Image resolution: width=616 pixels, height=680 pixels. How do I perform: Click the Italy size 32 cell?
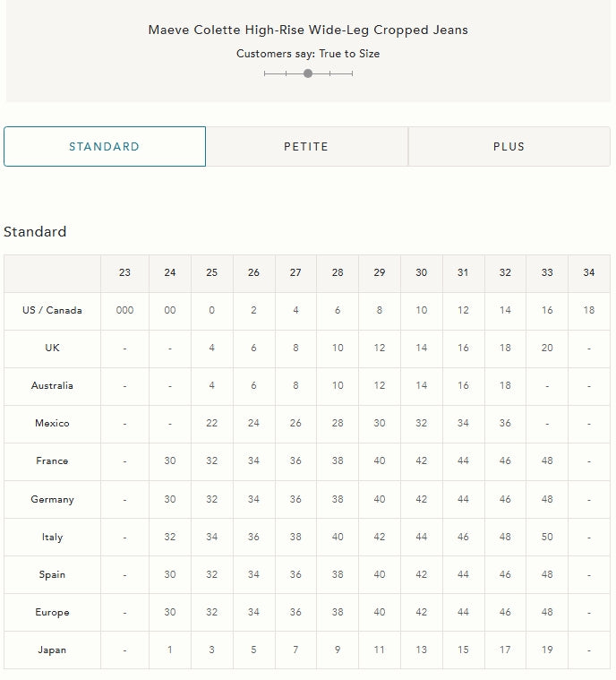(x=170, y=537)
